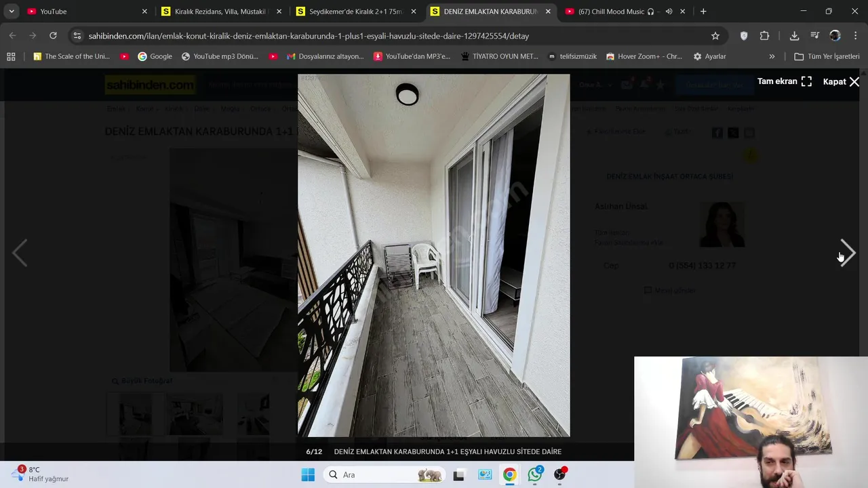Go back to previous page

12,36
